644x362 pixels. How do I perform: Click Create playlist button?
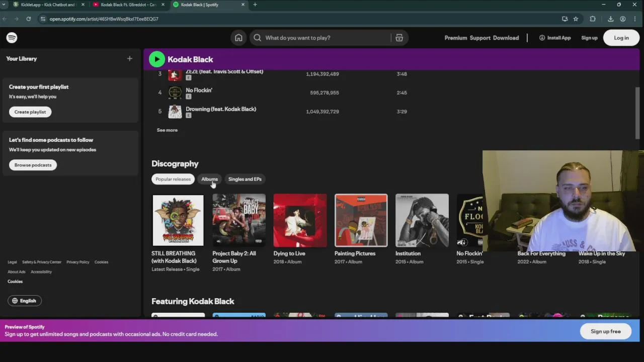pos(30,112)
